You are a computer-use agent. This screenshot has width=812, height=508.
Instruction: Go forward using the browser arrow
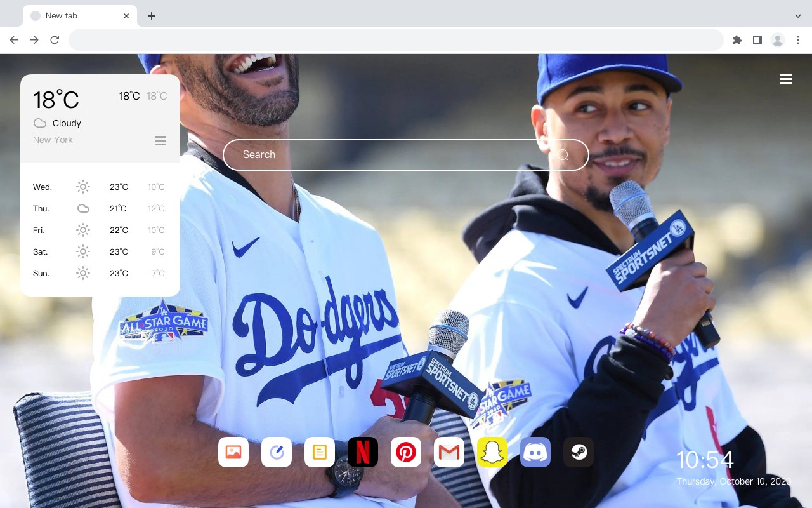[x=34, y=40]
